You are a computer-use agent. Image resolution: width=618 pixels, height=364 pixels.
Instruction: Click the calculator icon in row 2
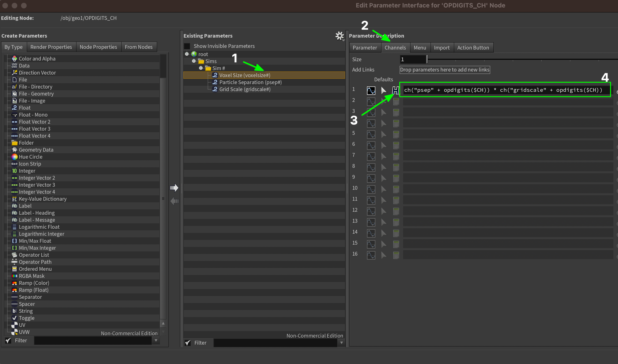tap(396, 101)
